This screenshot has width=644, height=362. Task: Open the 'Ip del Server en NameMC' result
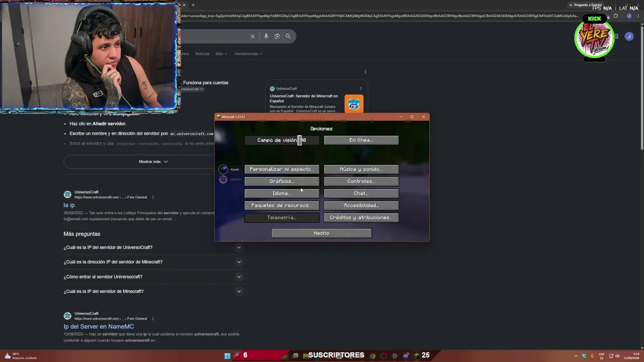coord(99,327)
